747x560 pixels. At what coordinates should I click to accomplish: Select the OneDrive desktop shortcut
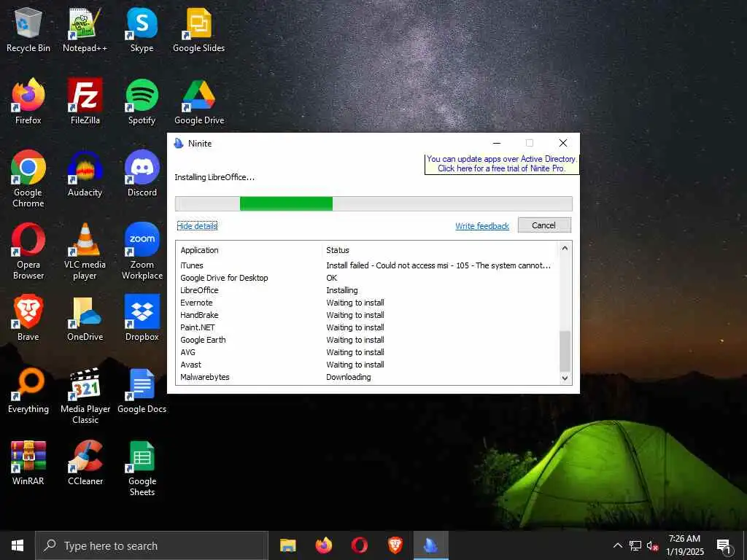click(85, 318)
